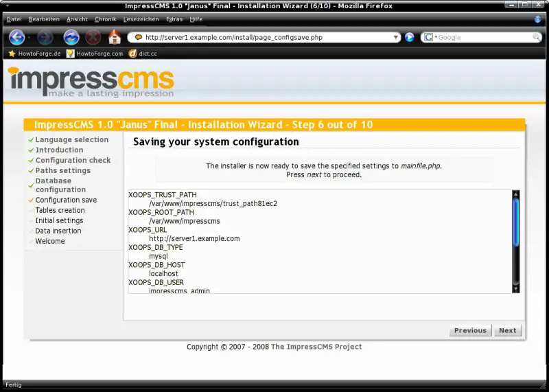Click the search magnifier icon
The image size is (549, 392).
pyautogui.click(x=537, y=37)
